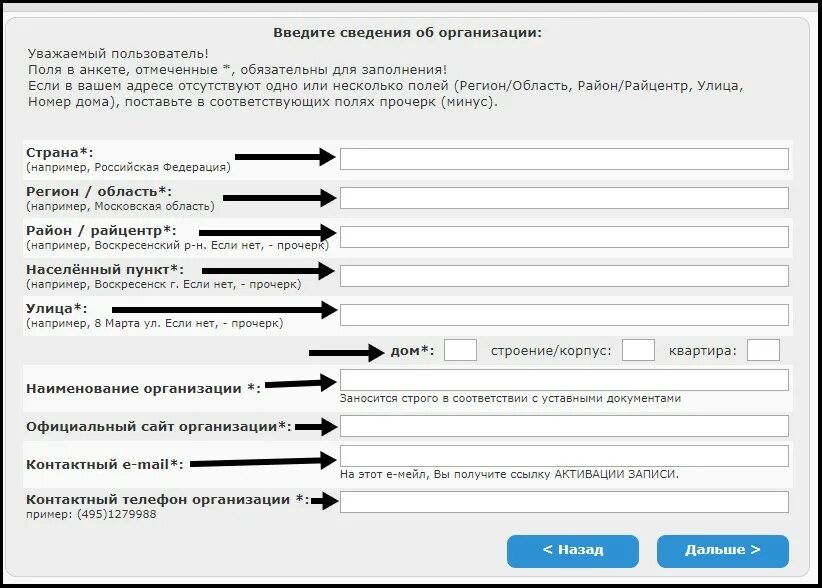Click the arrow beside Контактный телефон label
Screen dimensions: 822x588
325,501
